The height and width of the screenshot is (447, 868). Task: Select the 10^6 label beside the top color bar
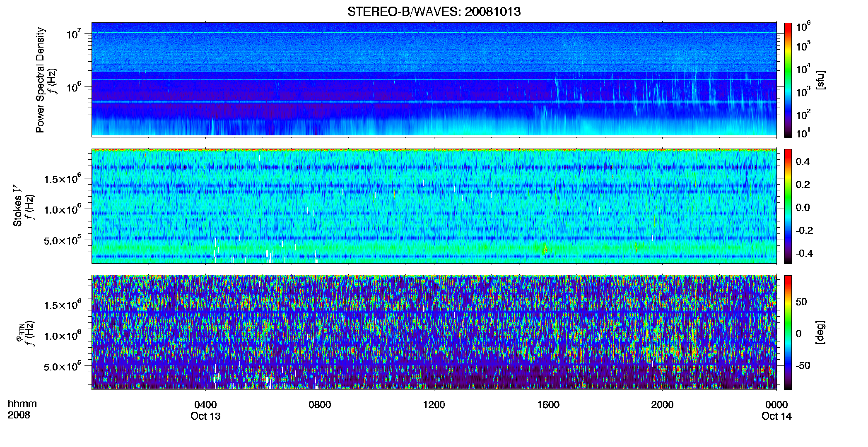803,26
